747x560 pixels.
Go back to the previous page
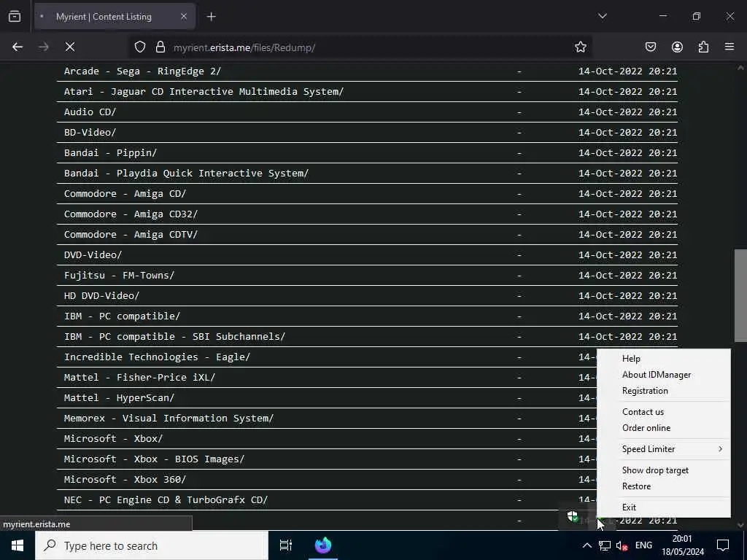[18, 47]
